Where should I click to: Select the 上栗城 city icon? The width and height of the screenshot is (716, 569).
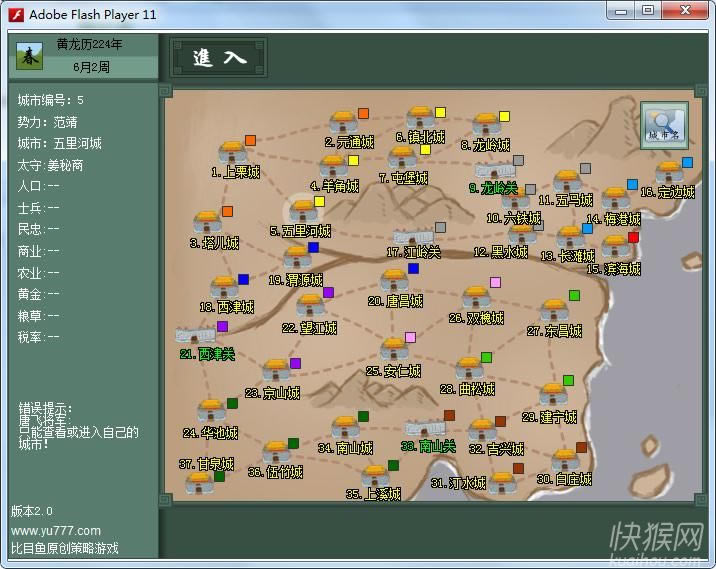point(233,153)
